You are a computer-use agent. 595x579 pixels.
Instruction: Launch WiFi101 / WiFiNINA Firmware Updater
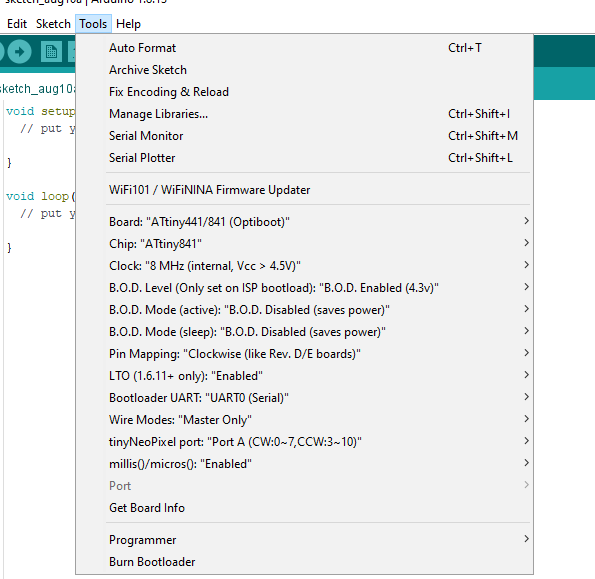304,190
